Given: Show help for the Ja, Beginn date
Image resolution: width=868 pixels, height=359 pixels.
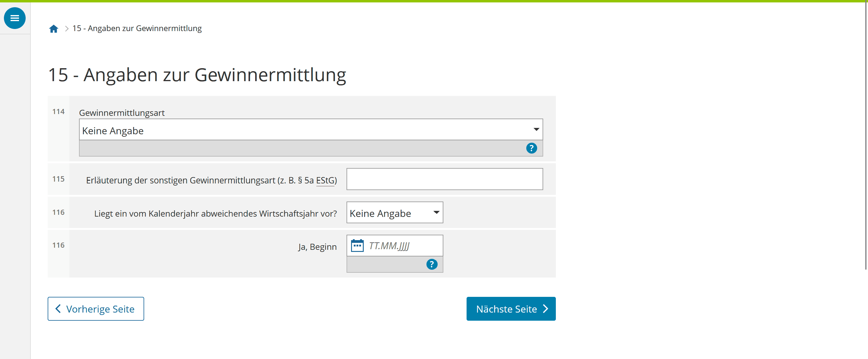Looking at the screenshot, I should point(432,264).
